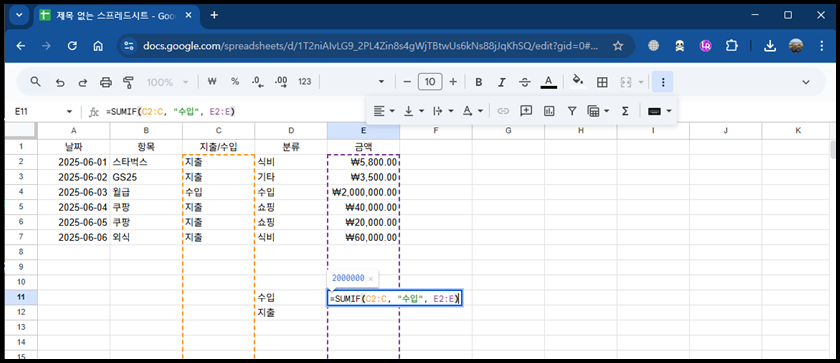The height and width of the screenshot is (363, 840).
Task: Go to the browser home page
Action: point(98,46)
